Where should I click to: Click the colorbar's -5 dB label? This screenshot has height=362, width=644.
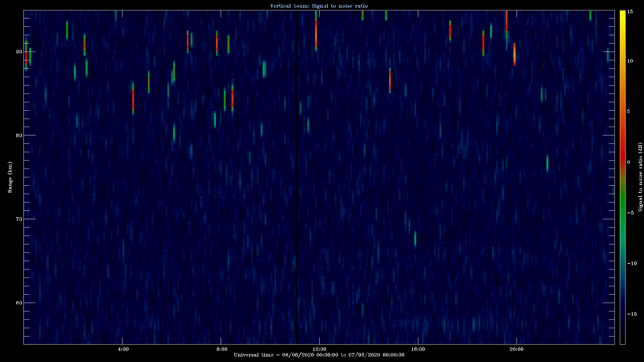point(630,213)
